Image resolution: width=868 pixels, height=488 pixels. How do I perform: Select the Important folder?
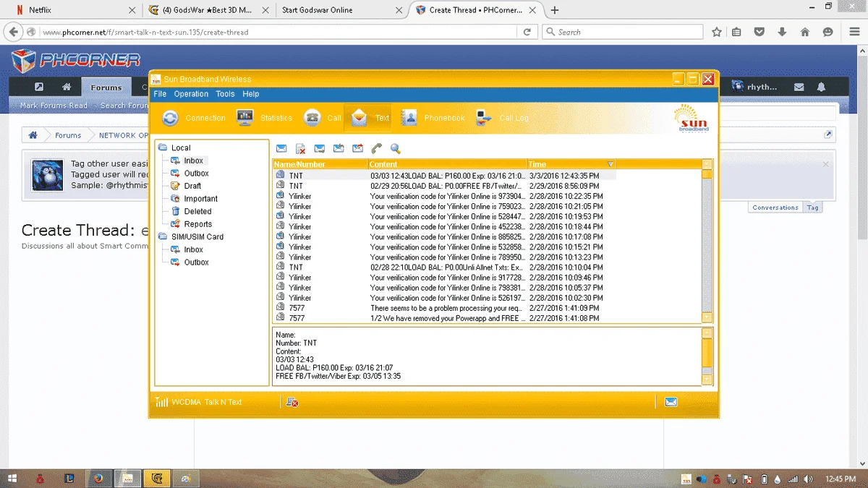tap(200, 199)
